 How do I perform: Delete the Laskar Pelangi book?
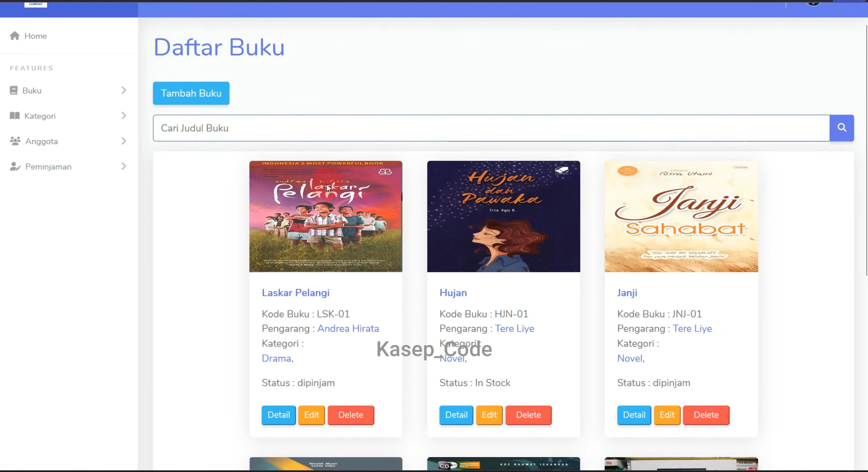351,415
